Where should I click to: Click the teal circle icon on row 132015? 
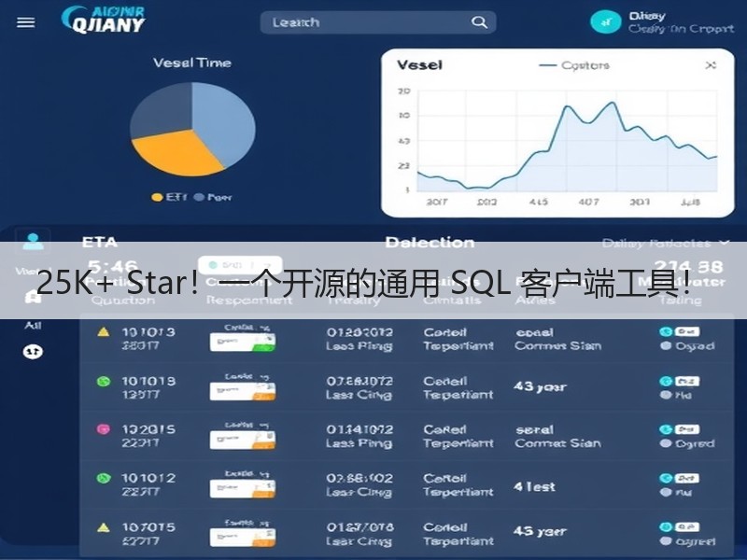[666, 429]
